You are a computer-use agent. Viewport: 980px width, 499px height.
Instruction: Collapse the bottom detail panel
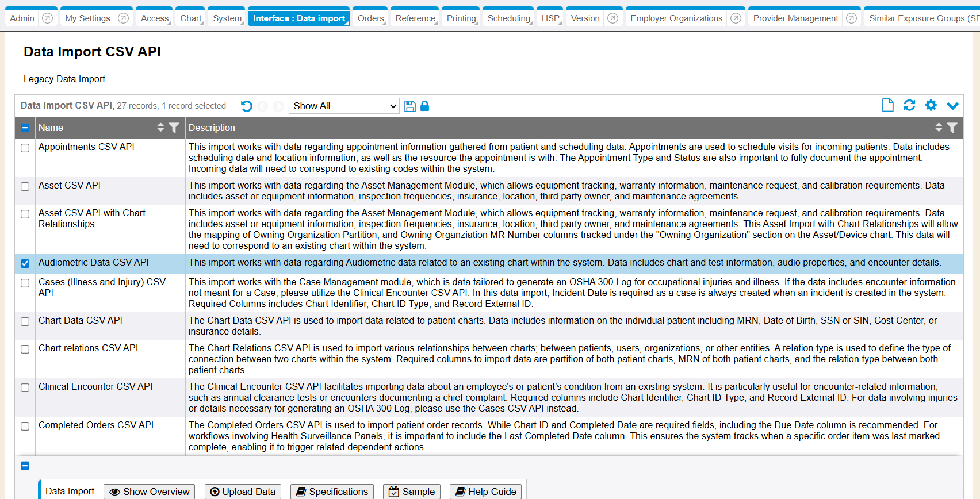coord(25,466)
